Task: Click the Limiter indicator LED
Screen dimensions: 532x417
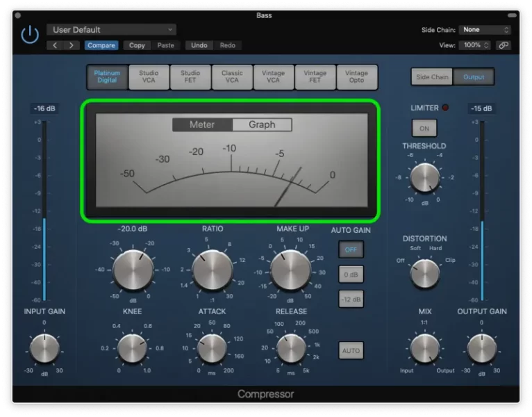Action: coord(445,108)
